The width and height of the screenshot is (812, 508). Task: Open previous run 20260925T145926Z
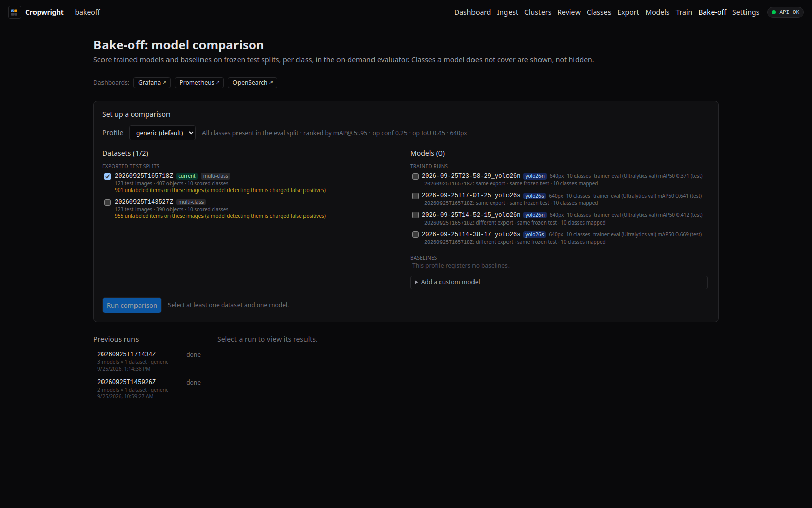pyautogui.click(x=149, y=389)
